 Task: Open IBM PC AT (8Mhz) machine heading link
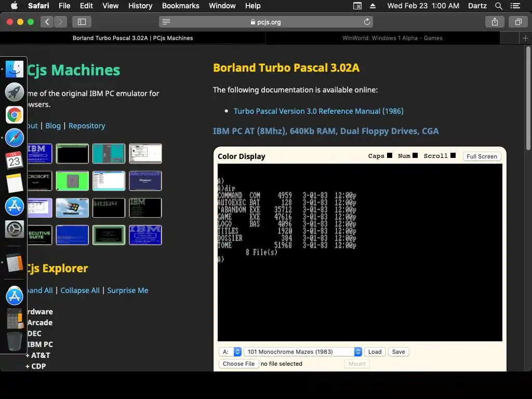(x=326, y=131)
